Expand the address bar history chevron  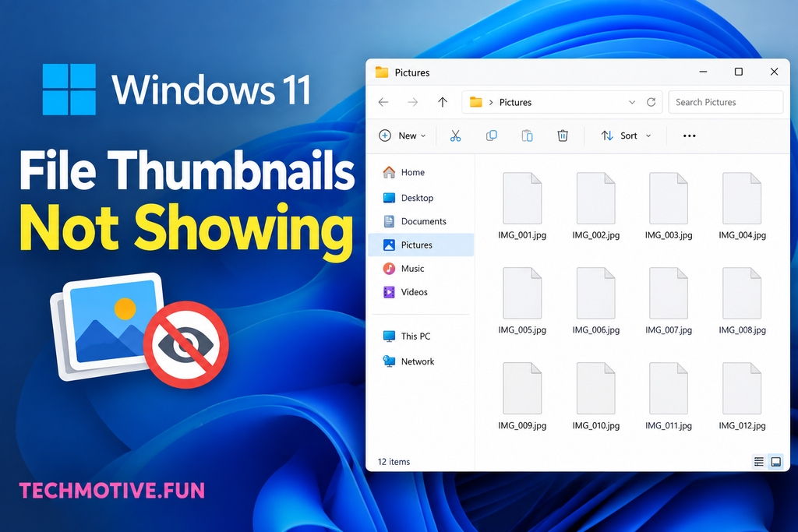click(x=631, y=102)
